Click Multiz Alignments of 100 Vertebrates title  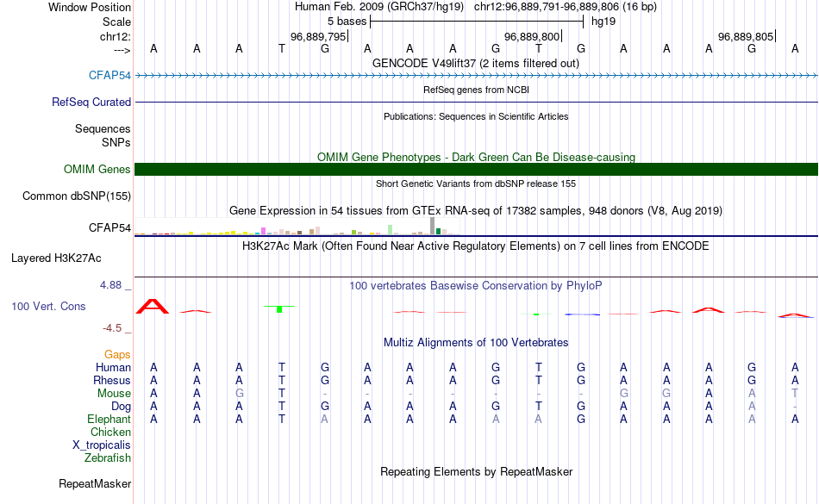click(x=476, y=342)
